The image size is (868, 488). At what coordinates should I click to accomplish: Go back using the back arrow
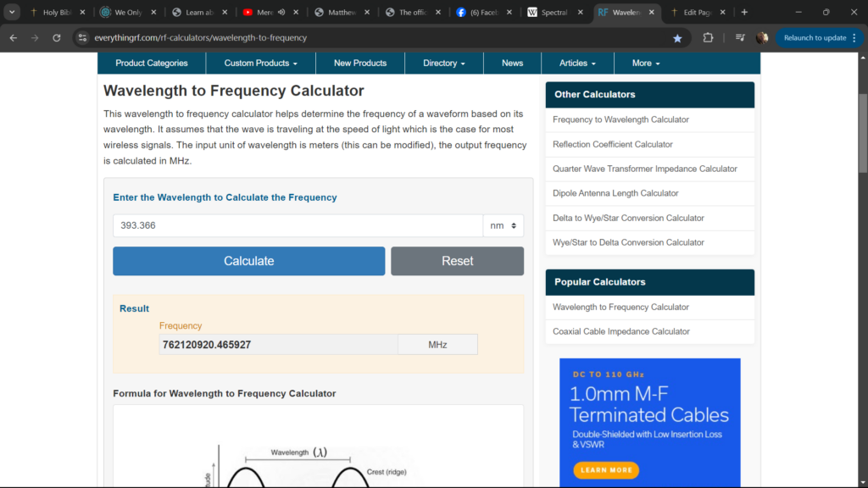(x=13, y=38)
